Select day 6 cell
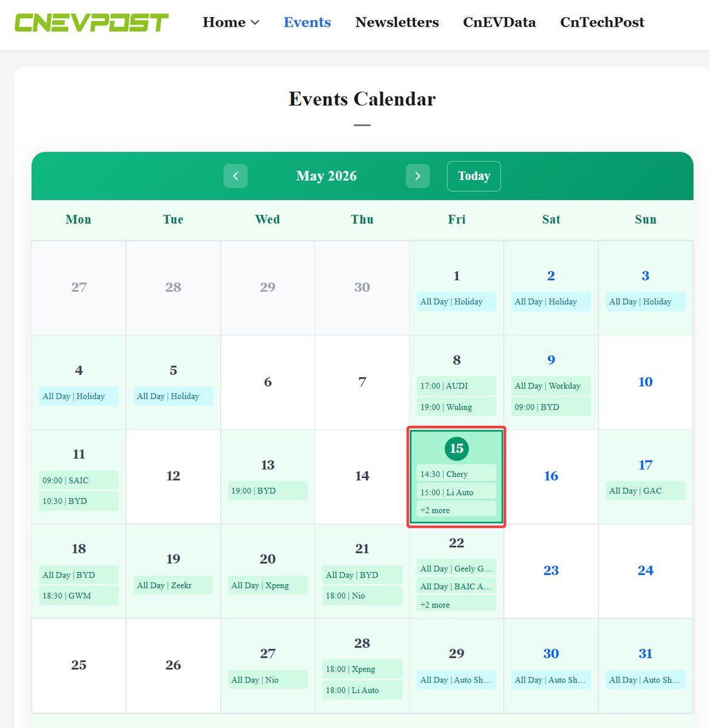 (x=267, y=382)
